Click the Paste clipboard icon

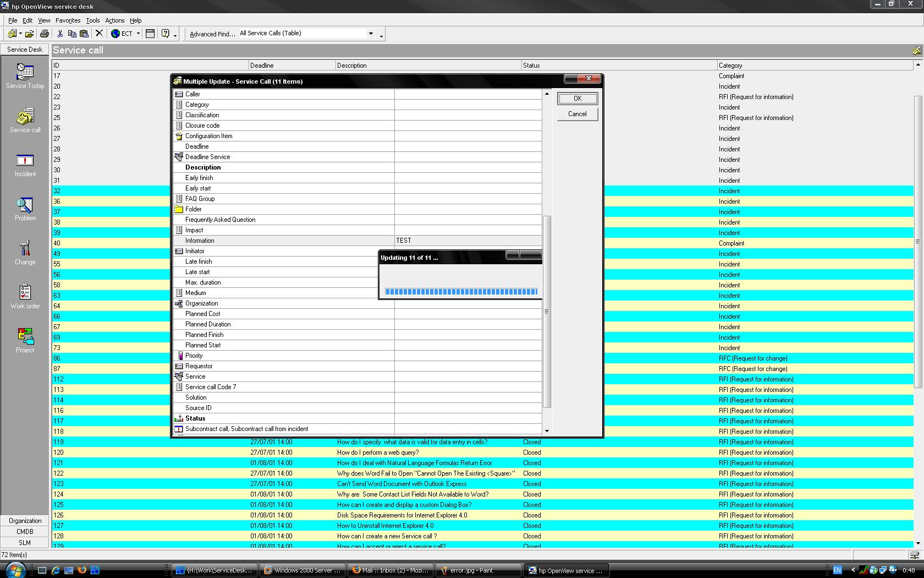pyautogui.click(x=84, y=34)
